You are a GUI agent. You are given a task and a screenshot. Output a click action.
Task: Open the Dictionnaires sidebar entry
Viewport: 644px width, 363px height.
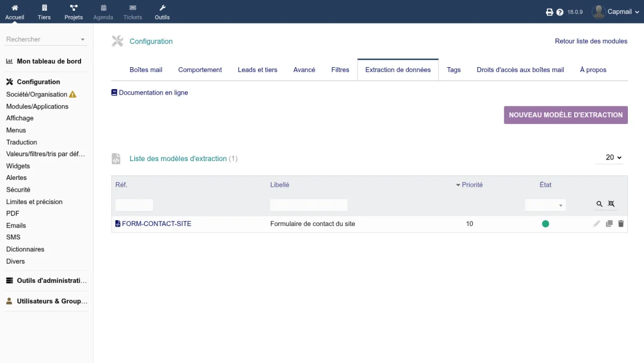coord(25,249)
